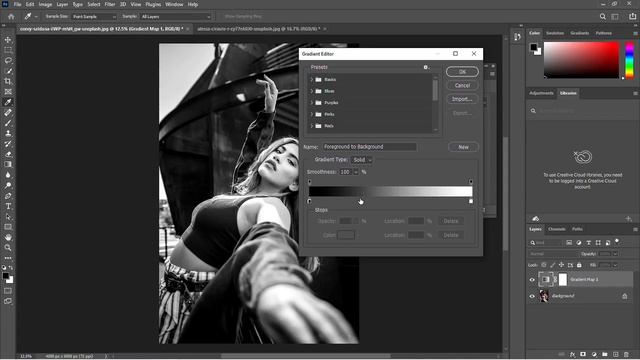Select the Zoom tool

point(8,248)
